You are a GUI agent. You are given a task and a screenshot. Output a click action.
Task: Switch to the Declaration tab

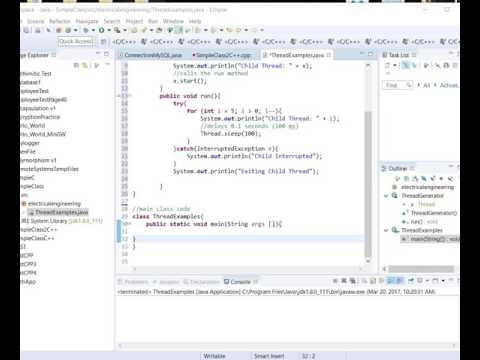point(202,282)
